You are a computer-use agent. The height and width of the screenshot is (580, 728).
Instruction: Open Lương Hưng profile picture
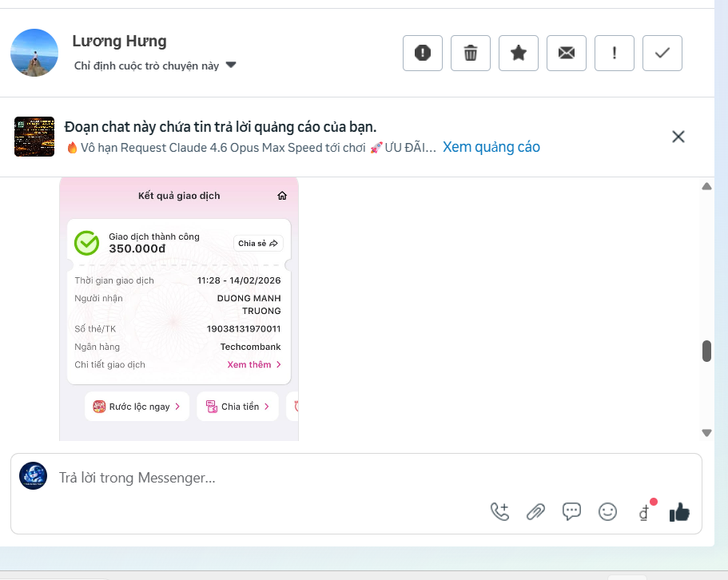click(34, 53)
